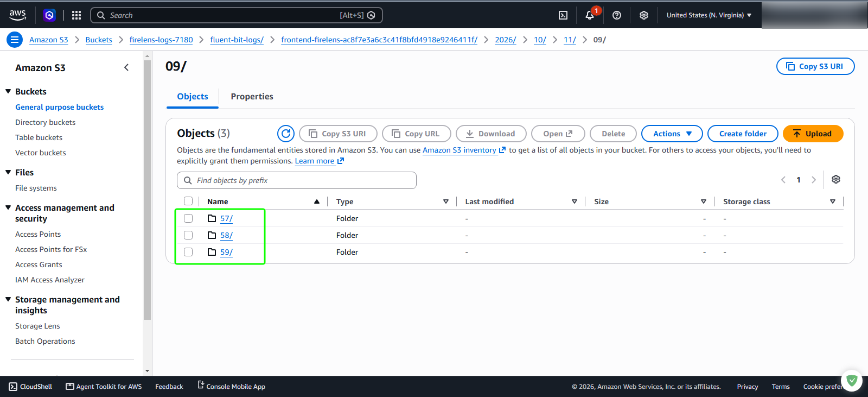Image resolution: width=868 pixels, height=397 pixels.
Task: Click the Find objects by prefix field
Action: pos(297,180)
